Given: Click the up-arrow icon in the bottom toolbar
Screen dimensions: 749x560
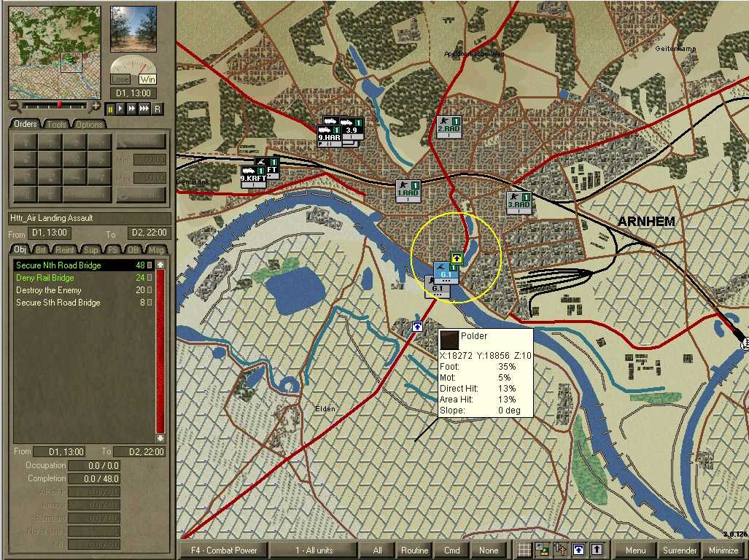Looking at the screenshot, I should tap(597, 550).
